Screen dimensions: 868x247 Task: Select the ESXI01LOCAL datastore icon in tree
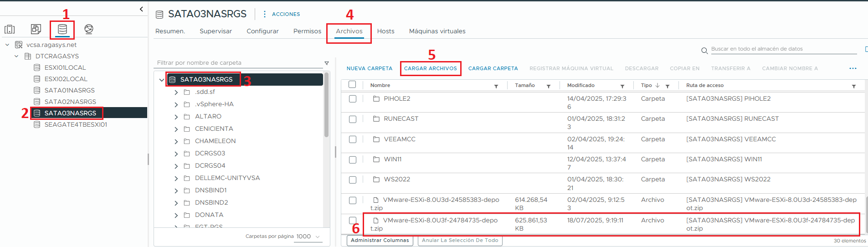[37, 67]
